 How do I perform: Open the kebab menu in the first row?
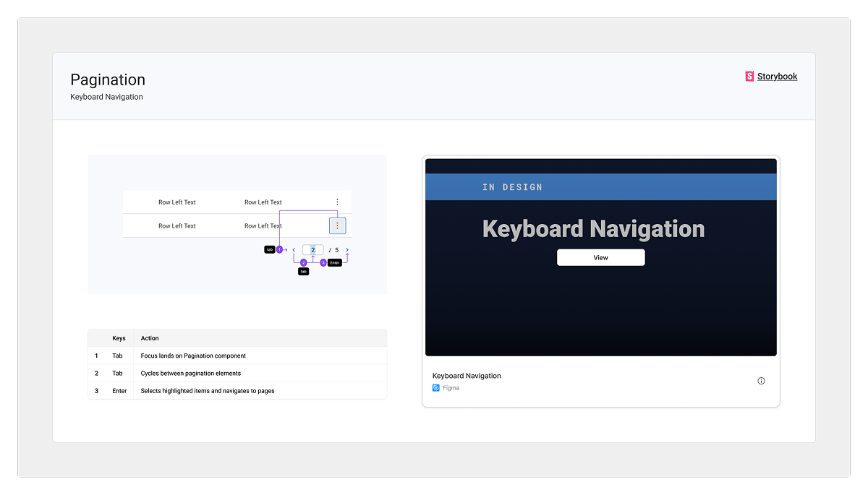pyautogui.click(x=338, y=202)
